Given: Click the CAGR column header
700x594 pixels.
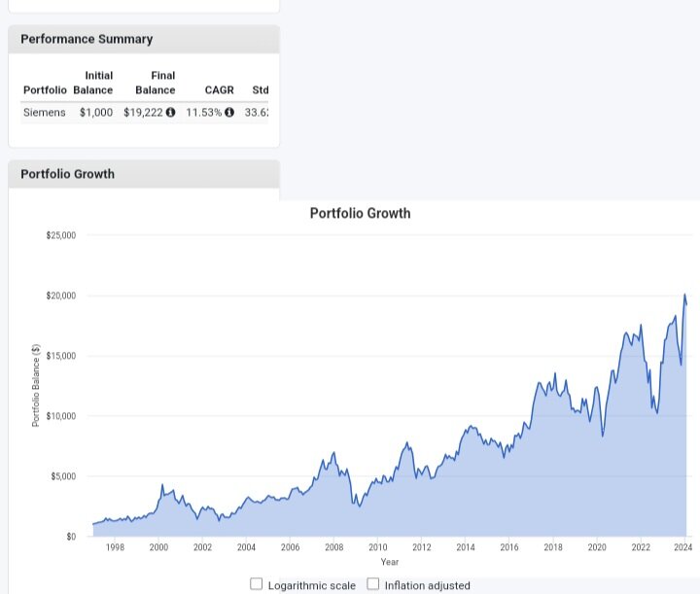Looking at the screenshot, I should (219, 89).
